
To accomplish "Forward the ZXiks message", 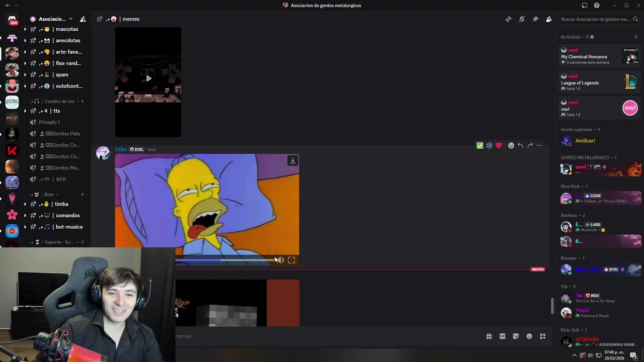I will coord(530,145).
